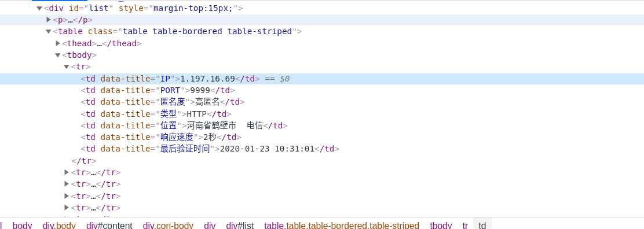Select the td containing HTTP
The height and width of the screenshot is (229, 644).
[156, 114]
